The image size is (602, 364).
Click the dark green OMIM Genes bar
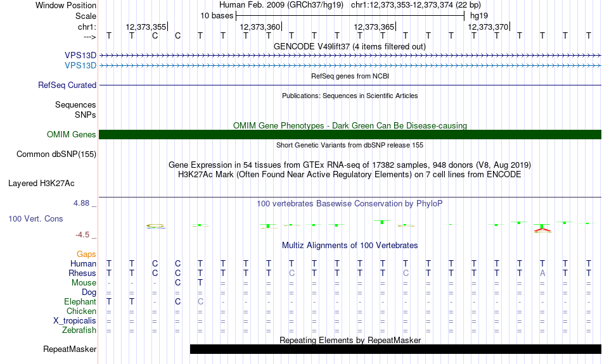tap(350, 135)
